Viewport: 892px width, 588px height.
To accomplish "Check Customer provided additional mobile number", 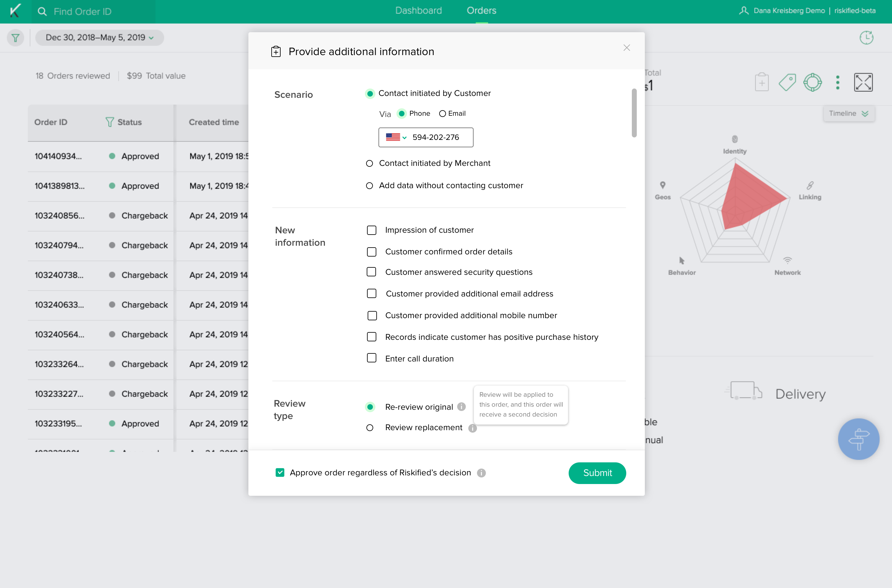I will coord(372,315).
